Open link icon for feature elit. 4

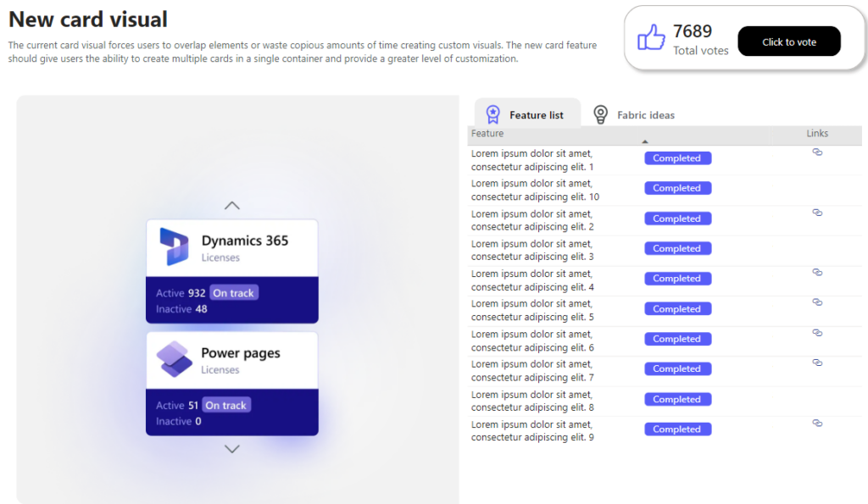(817, 272)
